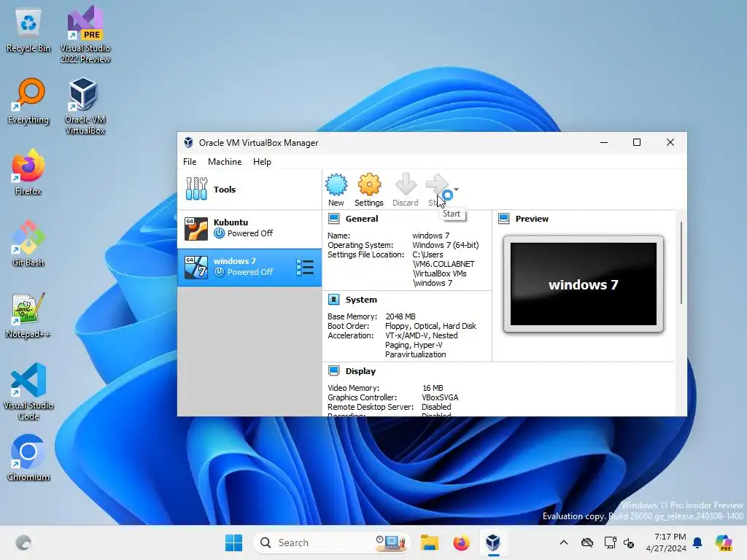This screenshot has height=560, width=747.
Task: Minimize the VirtualBox Manager window
Action: 604,142
